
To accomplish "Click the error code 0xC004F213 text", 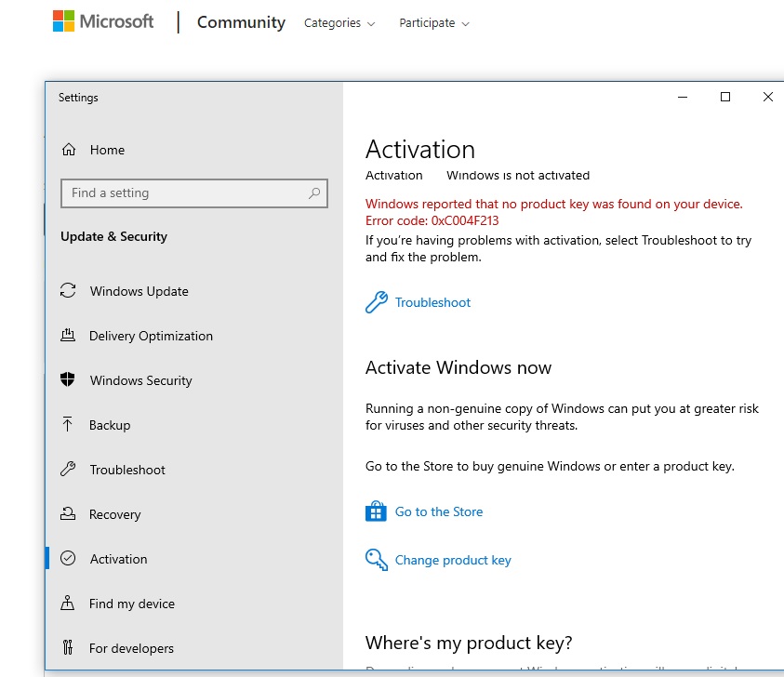I will [x=465, y=220].
